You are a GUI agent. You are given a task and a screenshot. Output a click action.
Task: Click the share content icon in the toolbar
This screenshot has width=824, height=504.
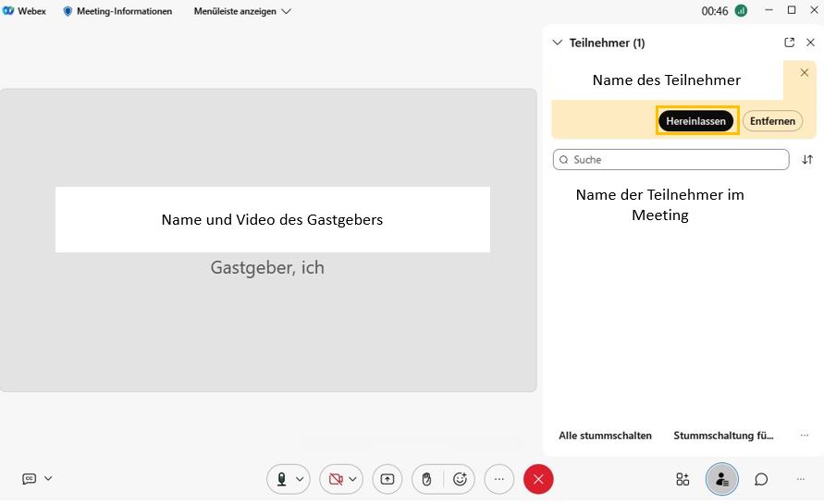pos(387,479)
